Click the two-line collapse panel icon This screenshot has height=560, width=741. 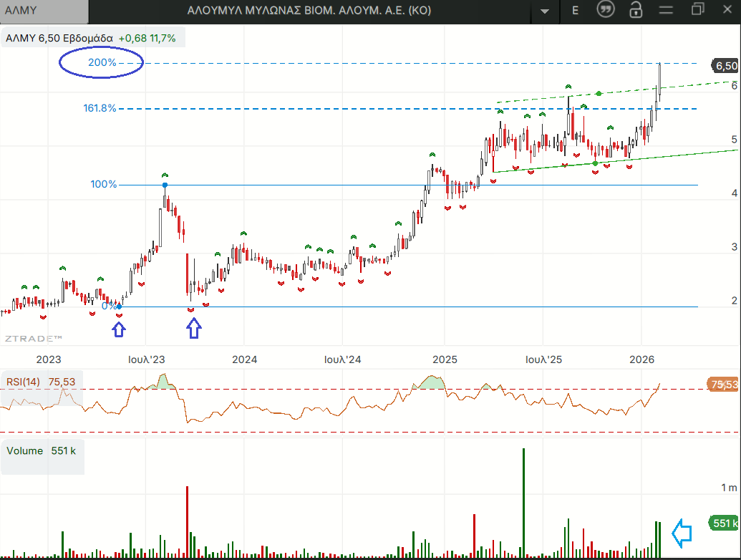667,10
